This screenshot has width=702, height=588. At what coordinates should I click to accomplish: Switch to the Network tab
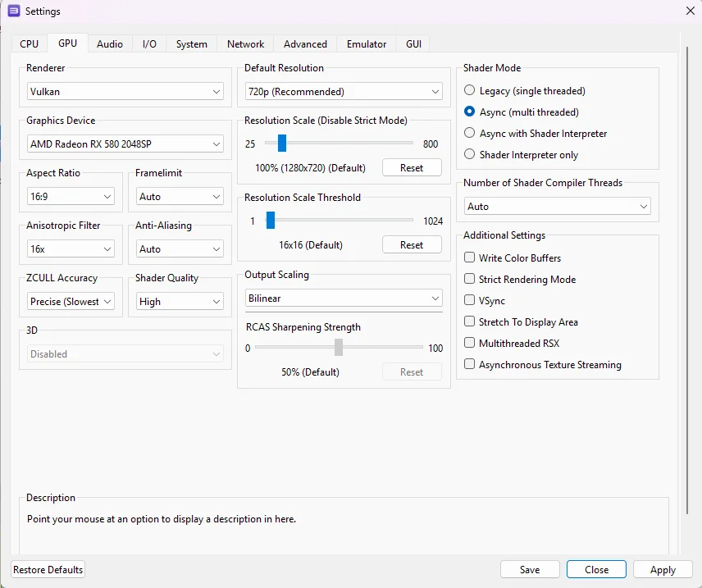(x=245, y=44)
